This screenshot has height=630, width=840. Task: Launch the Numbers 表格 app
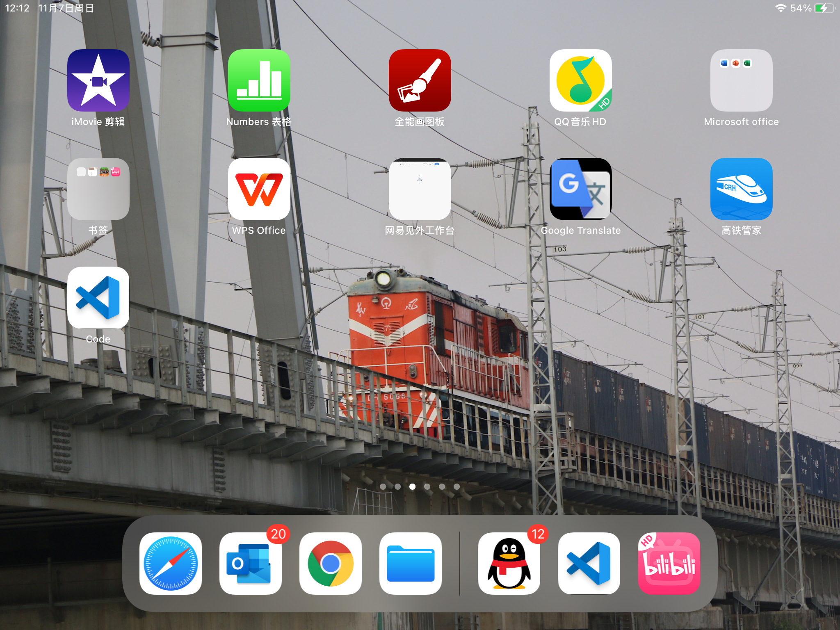pos(259,80)
